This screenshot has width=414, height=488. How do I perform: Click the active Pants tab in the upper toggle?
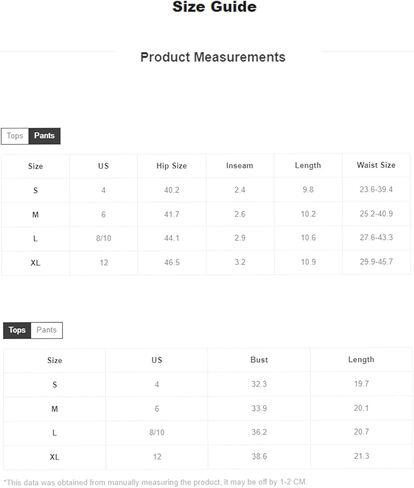(x=44, y=136)
